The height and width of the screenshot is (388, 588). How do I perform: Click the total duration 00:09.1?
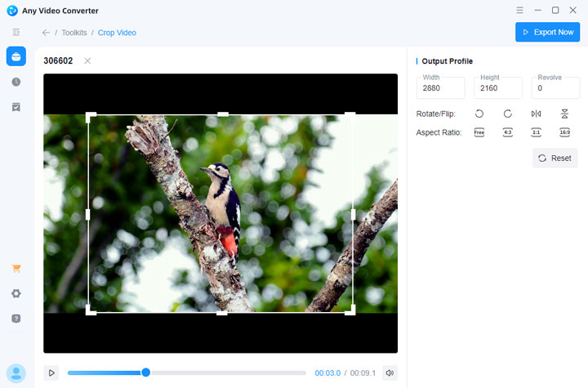[363, 373]
